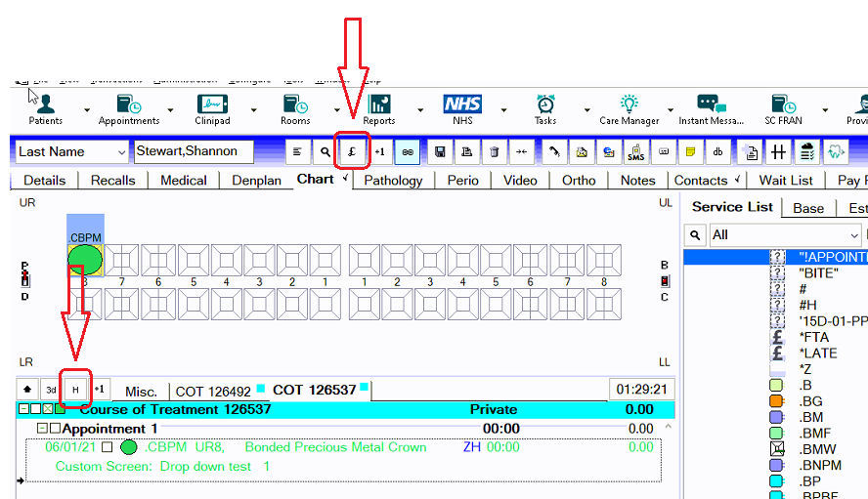
Task: Click the 3d chart view button
Action: coord(50,390)
